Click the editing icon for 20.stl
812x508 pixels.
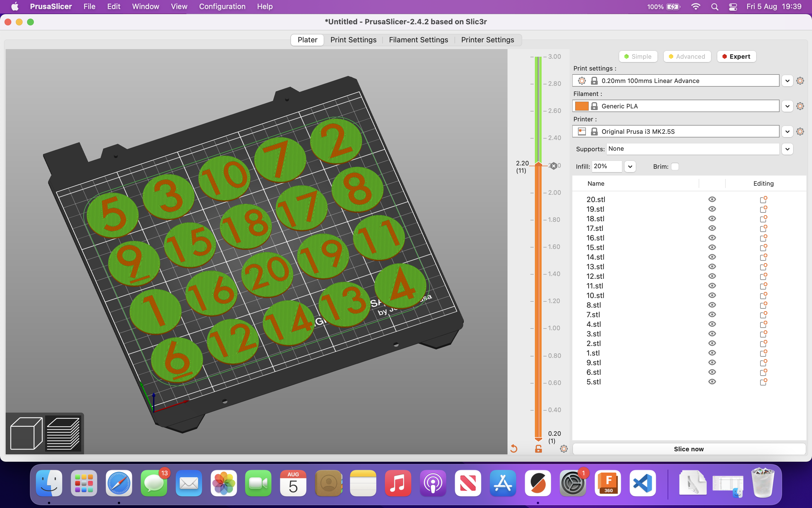pos(763,200)
